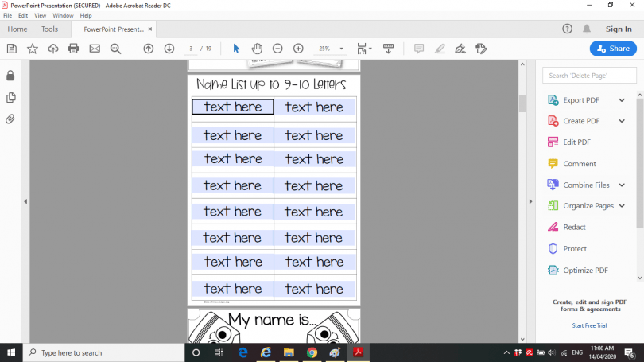Click the Start Free Trial link
Screen dimensions: 644x362
click(589, 325)
